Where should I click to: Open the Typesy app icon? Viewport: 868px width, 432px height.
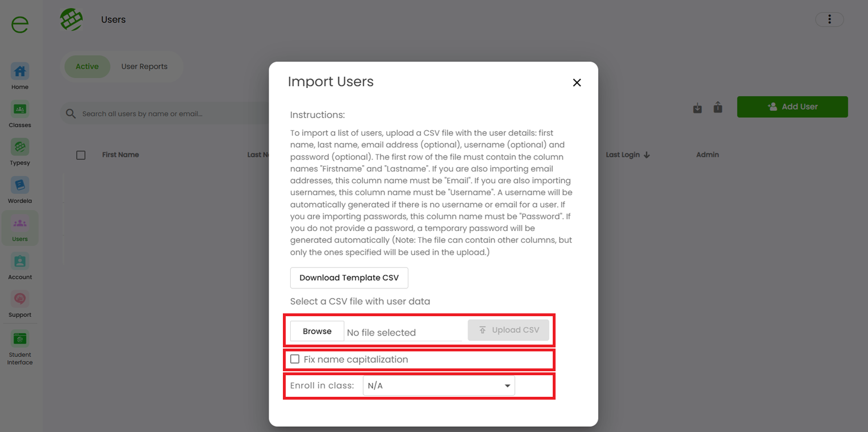(x=20, y=148)
